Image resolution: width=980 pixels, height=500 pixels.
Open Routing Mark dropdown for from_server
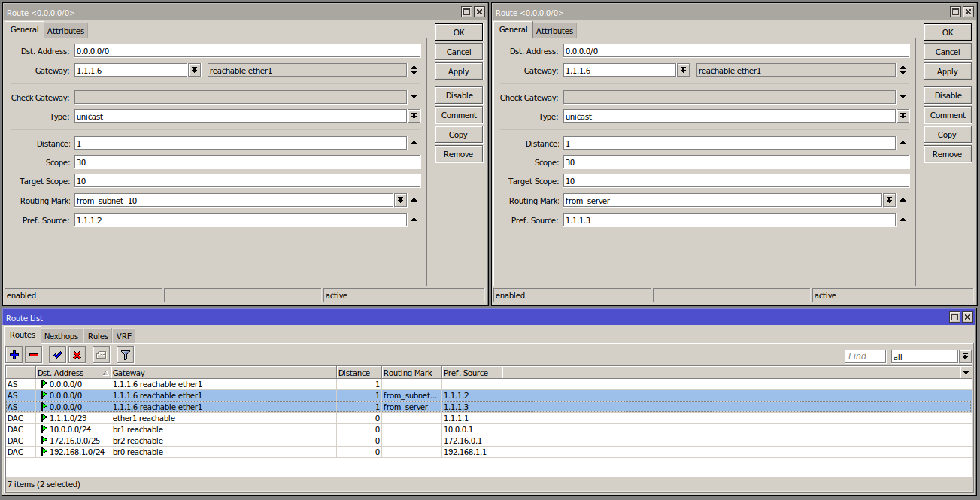coord(889,200)
